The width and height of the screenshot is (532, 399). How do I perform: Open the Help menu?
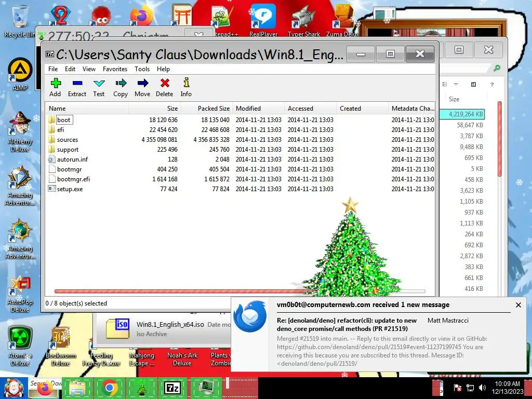(x=163, y=69)
